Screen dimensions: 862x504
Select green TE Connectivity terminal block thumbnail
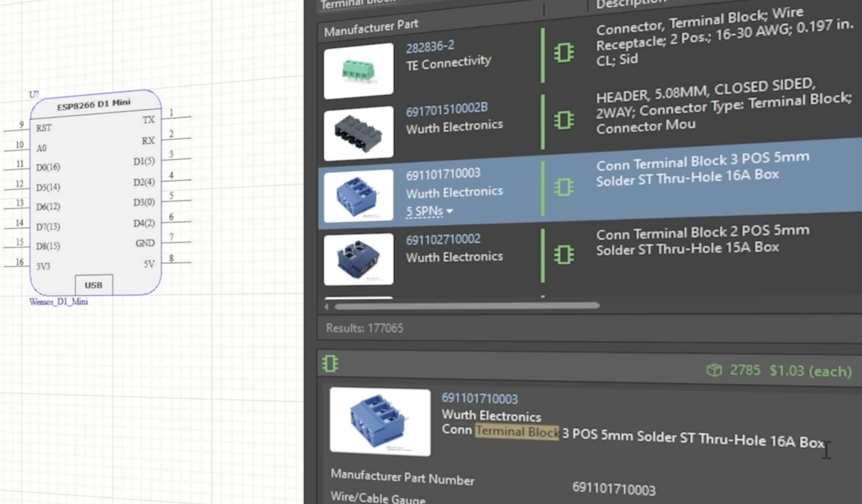[x=358, y=71]
